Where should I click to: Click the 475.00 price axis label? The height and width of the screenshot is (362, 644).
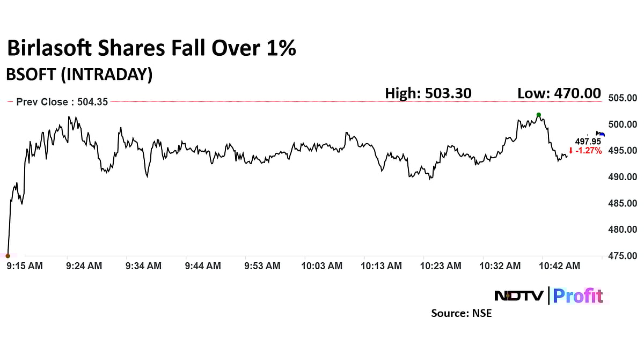pos(623,256)
